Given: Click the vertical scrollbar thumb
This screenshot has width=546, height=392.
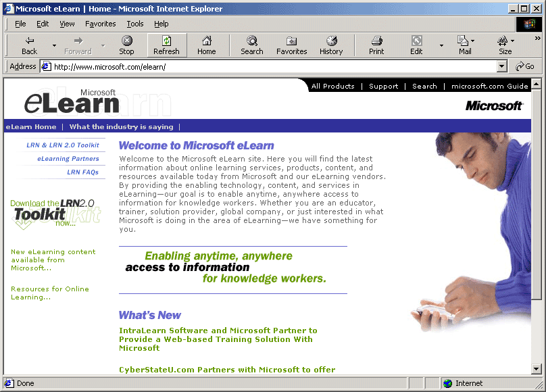Looking at the screenshot, I should click(x=537, y=193).
